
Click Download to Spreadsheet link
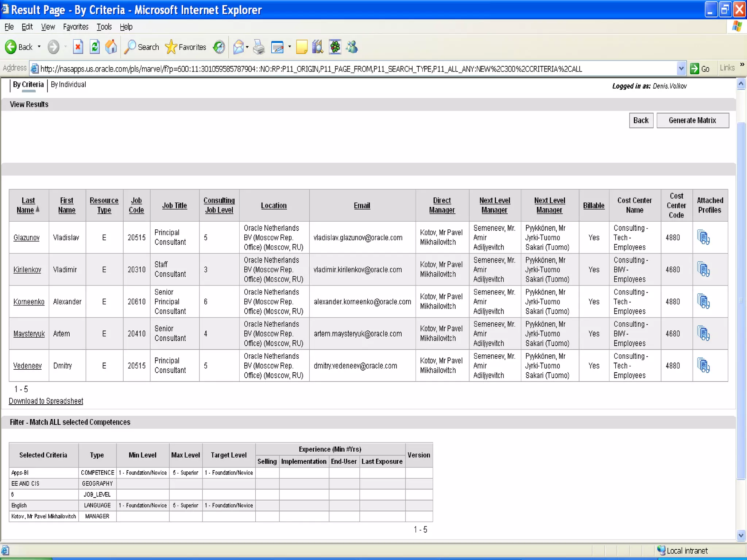(x=46, y=401)
